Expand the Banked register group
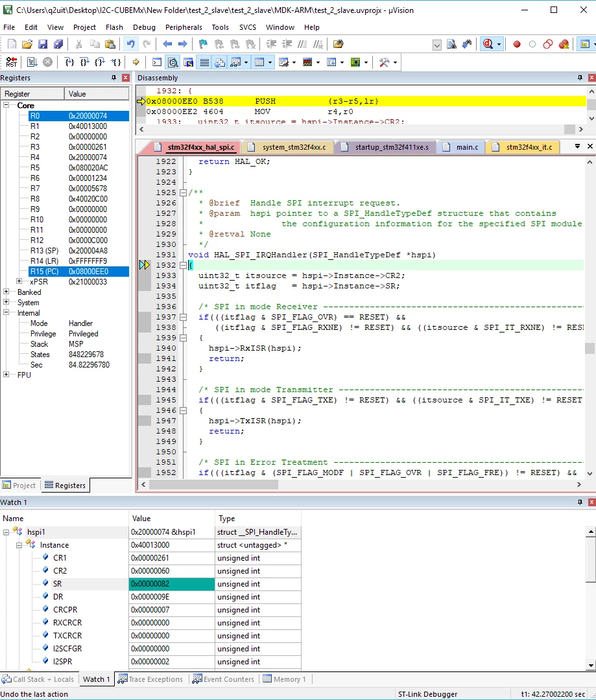This screenshot has height=700, width=596. coord(6,292)
